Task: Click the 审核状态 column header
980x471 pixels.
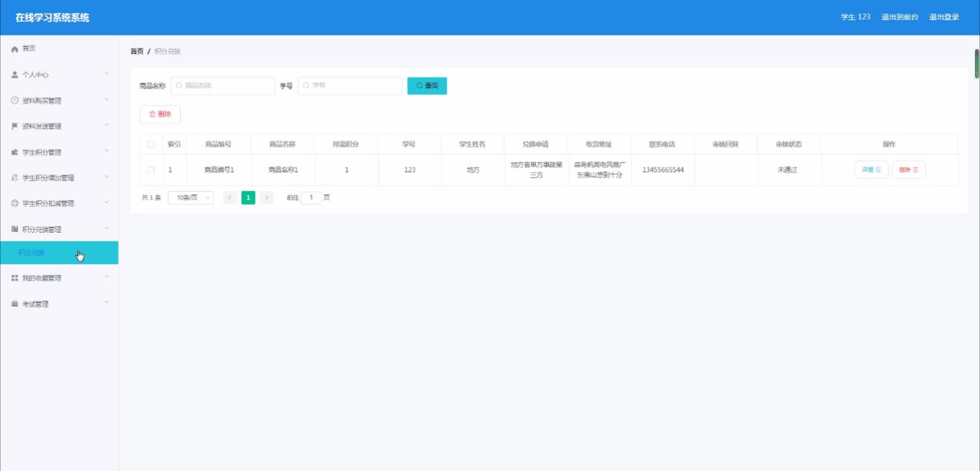Action: 789,144
